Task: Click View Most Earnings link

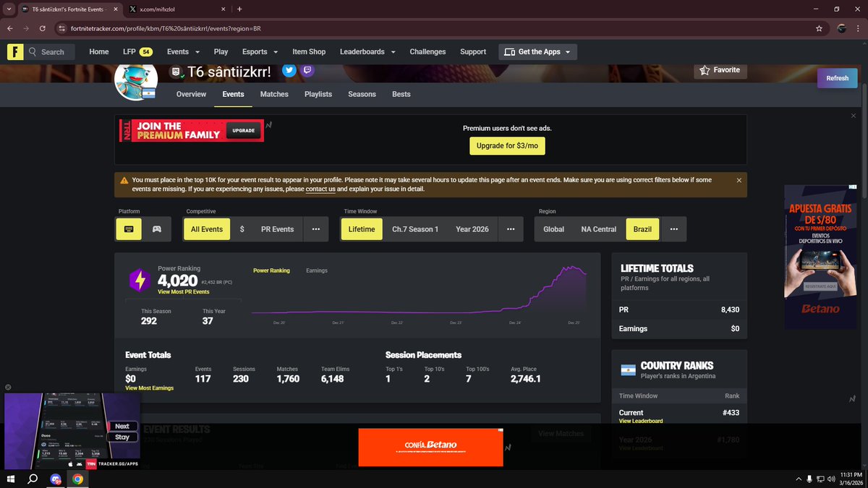Action: [x=149, y=388]
